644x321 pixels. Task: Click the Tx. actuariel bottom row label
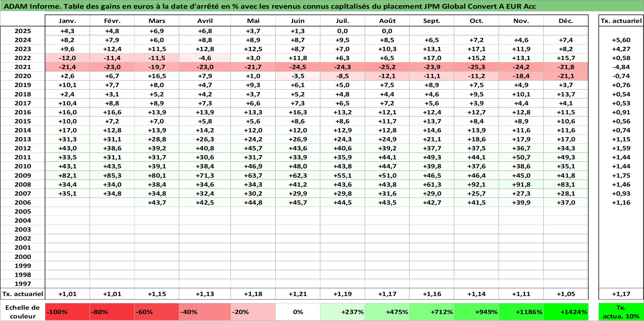(23, 294)
